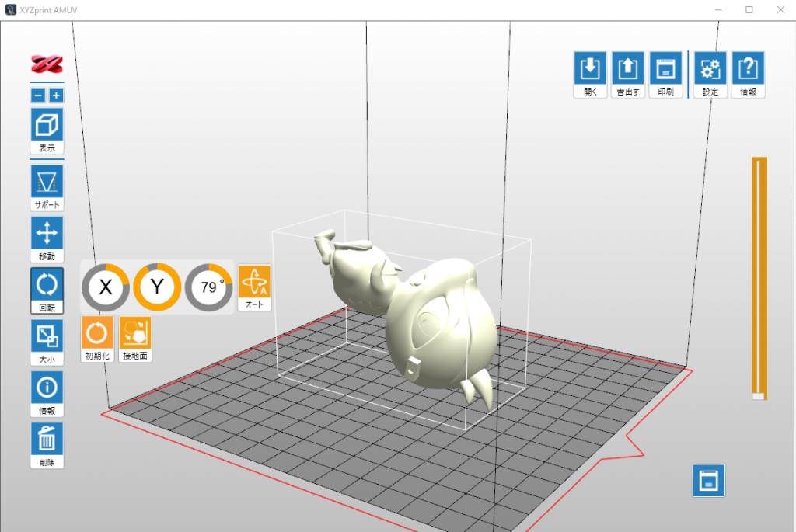Viewport: 796px width, 532px height.
Task: Click the XYZprint AMUV title bar icon
Action: tap(11, 10)
